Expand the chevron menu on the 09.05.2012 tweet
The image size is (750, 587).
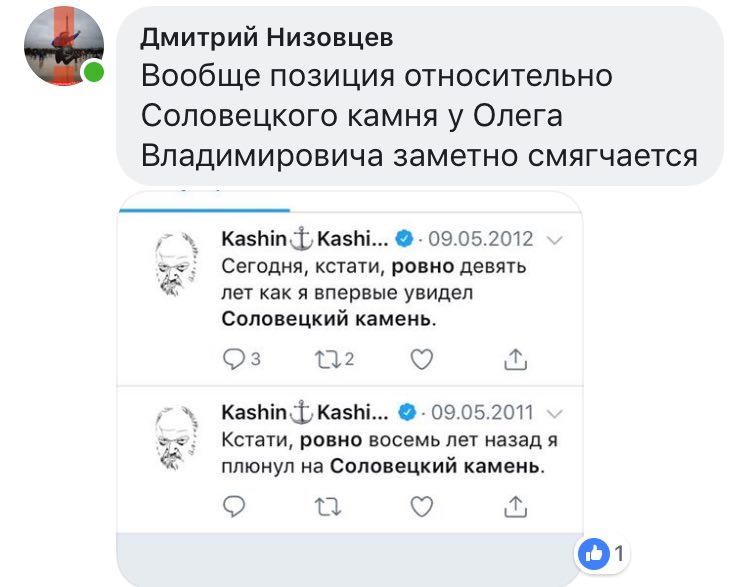[557, 241]
